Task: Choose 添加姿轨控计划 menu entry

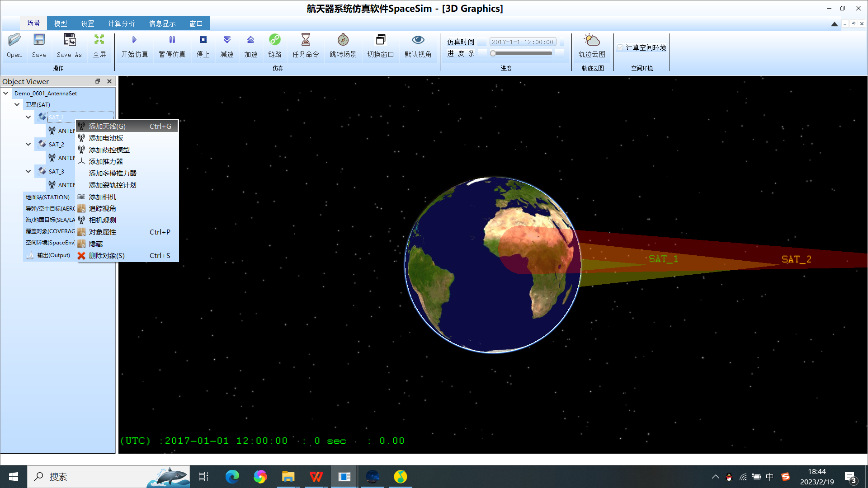Action: click(x=127, y=185)
